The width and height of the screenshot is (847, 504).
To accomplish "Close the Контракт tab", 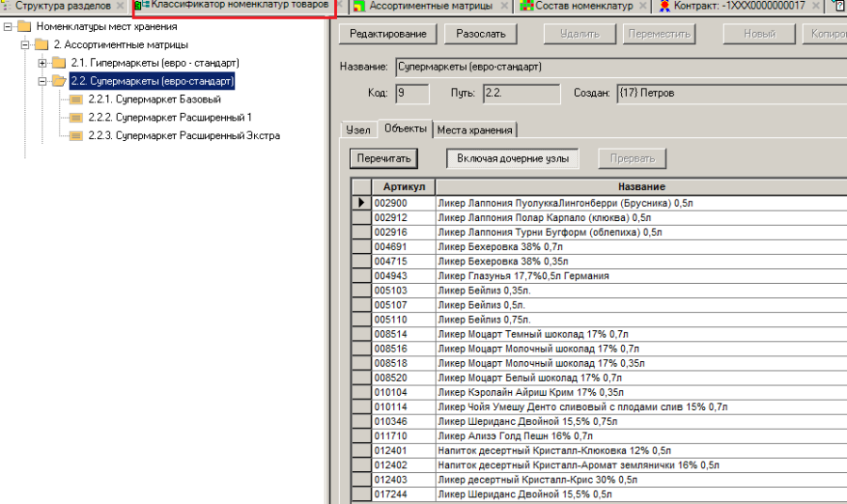I will 816,6.
